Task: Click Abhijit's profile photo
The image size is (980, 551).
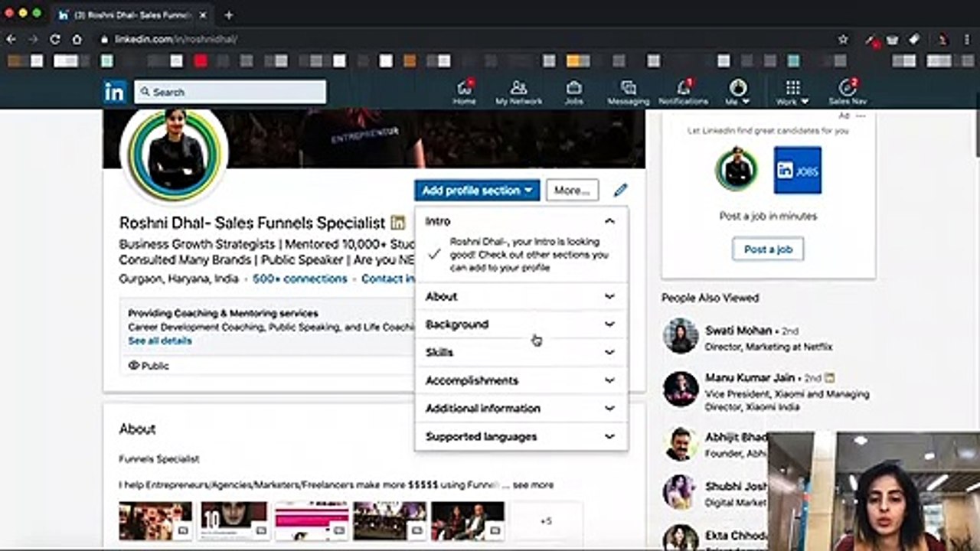Action: [x=681, y=444]
